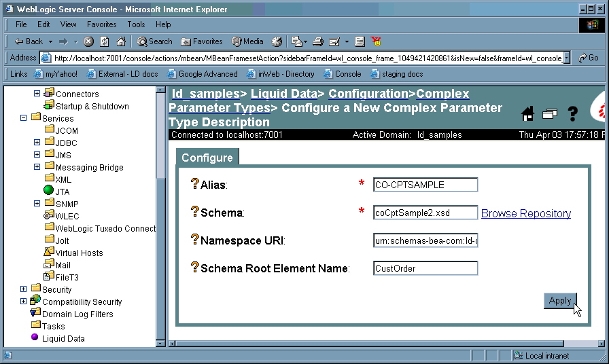Refresh the page with the Refresh icon
The image size is (609, 364).
pos(105,41)
